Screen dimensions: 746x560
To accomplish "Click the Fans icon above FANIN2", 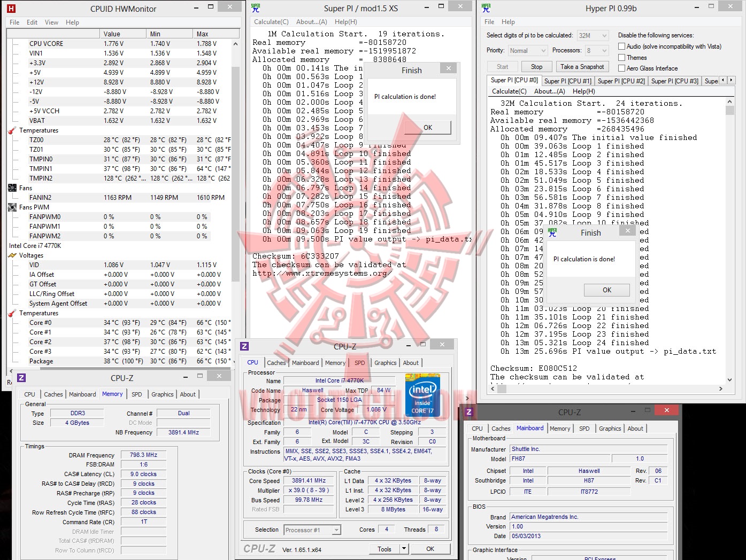I will (x=12, y=188).
